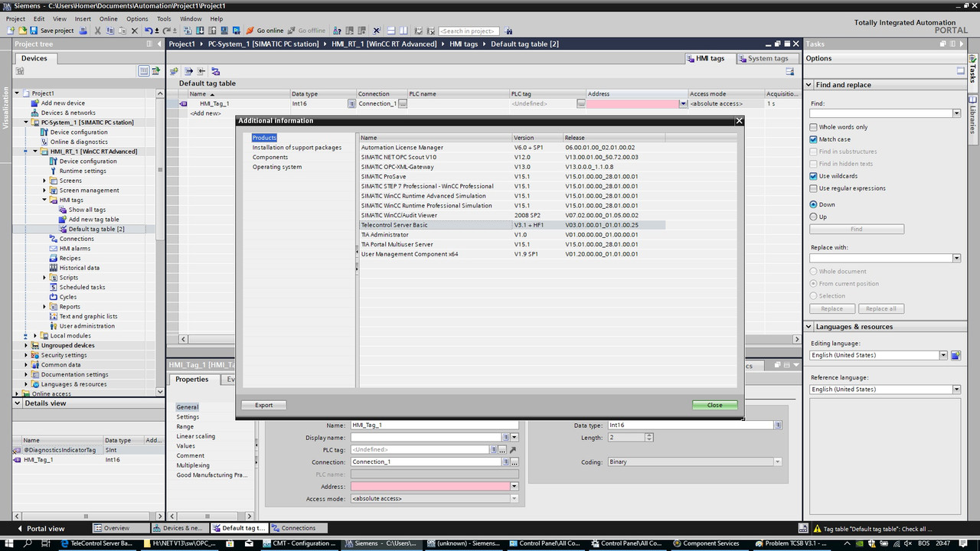This screenshot has width=980, height=551.
Task: Open TeleControl Server Basic taskbar item
Action: tap(96, 543)
